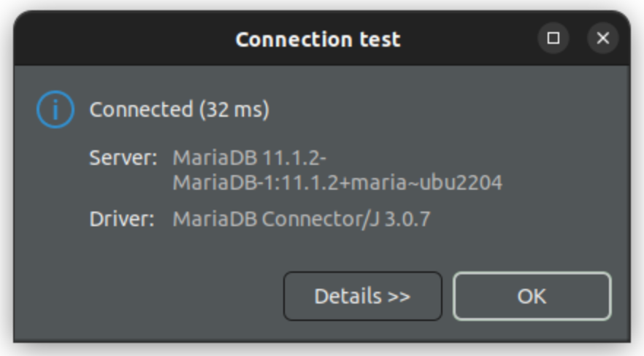644x356 pixels.
Task: Expand connection info with Details >>
Action: pyautogui.click(x=362, y=296)
